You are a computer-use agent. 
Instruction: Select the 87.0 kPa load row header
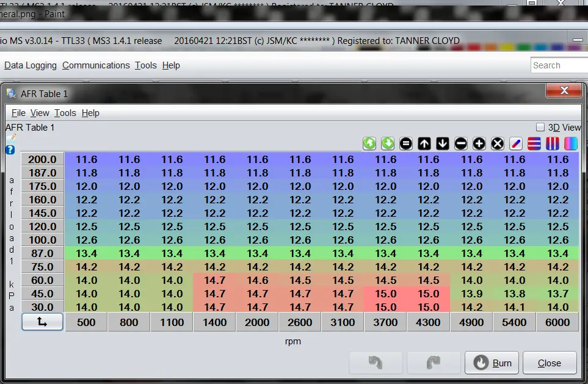pos(42,253)
